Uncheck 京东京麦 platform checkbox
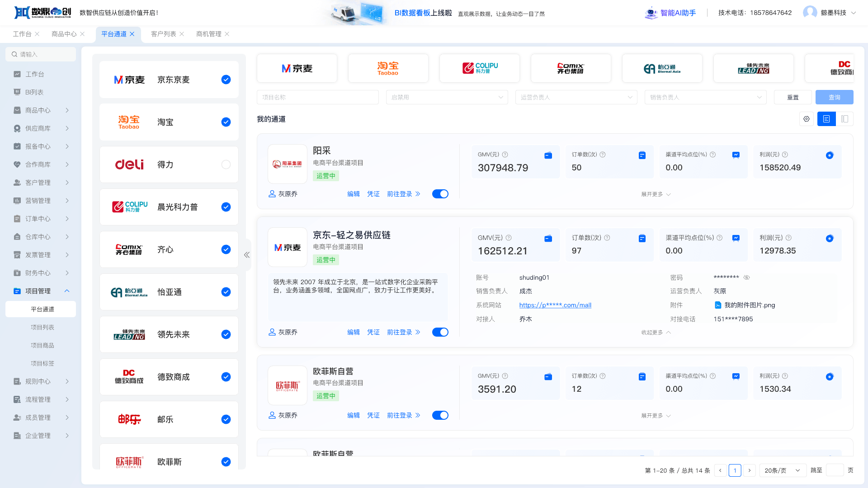The width and height of the screenshot is (868, 488). 226,80
